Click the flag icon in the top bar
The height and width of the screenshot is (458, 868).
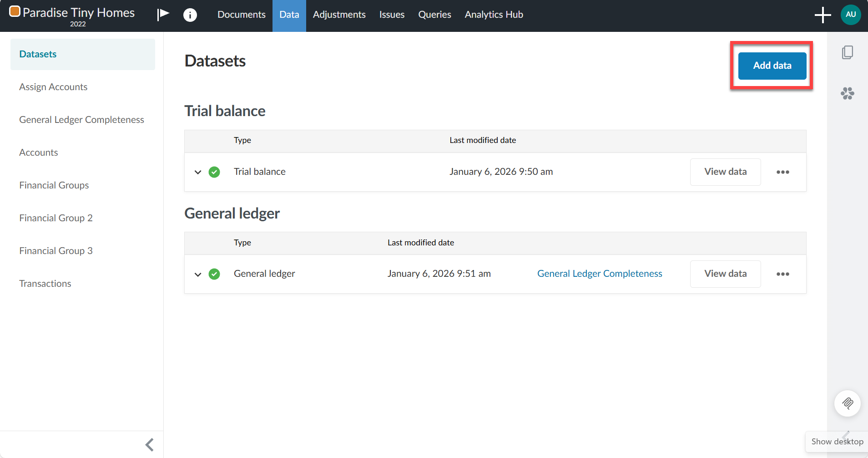(163, 15)
